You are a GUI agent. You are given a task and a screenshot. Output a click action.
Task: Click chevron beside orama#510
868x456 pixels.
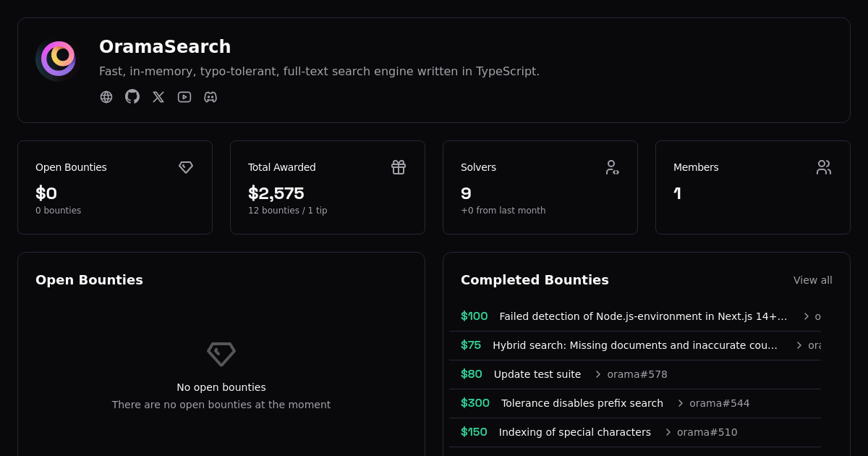point(668,432)
